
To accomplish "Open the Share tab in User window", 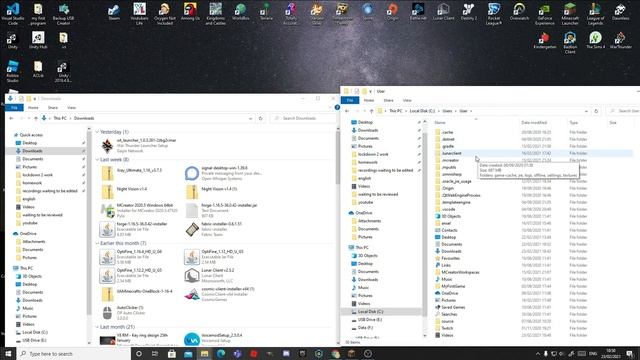I will 388,100.
